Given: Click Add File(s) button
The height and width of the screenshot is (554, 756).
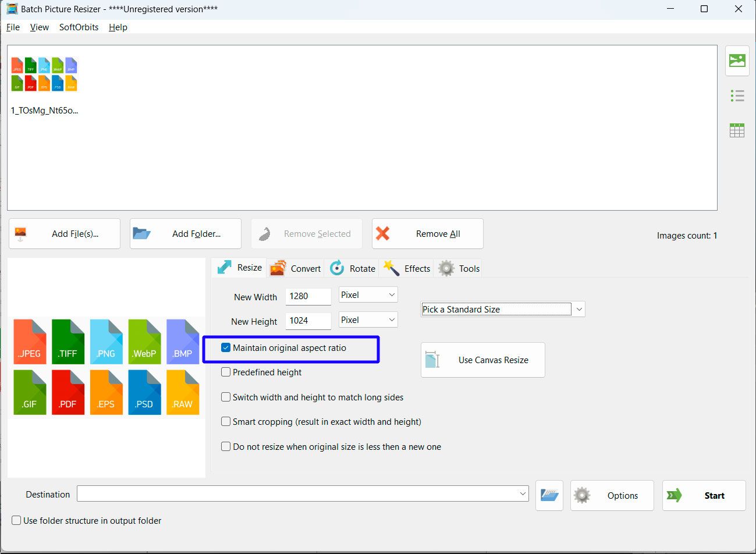Looking at the screenshot, I should point(65,234).
